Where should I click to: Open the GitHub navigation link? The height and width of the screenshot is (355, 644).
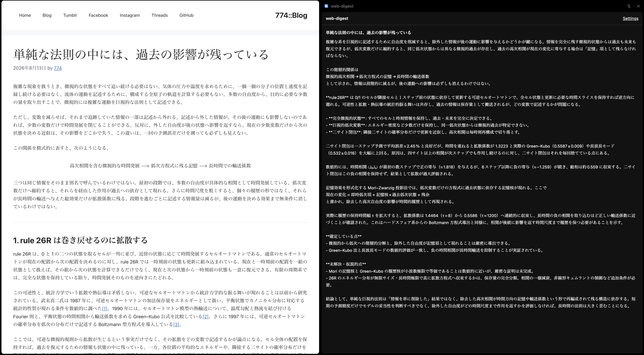coord(186,15)
